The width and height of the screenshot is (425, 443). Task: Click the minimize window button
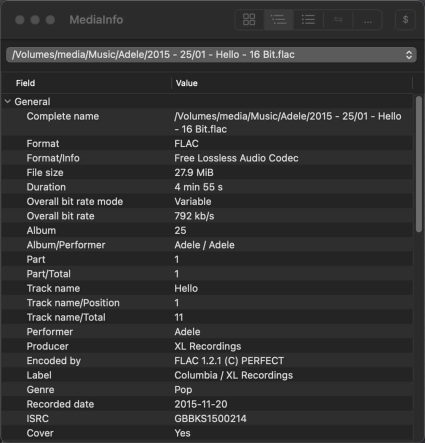click(35, 20)
